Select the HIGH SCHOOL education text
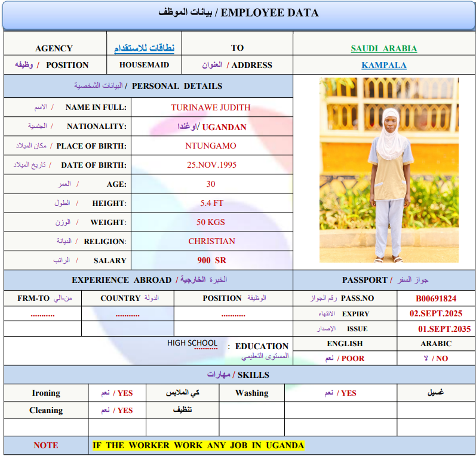 pyautogui.click(x=192, y=343)
